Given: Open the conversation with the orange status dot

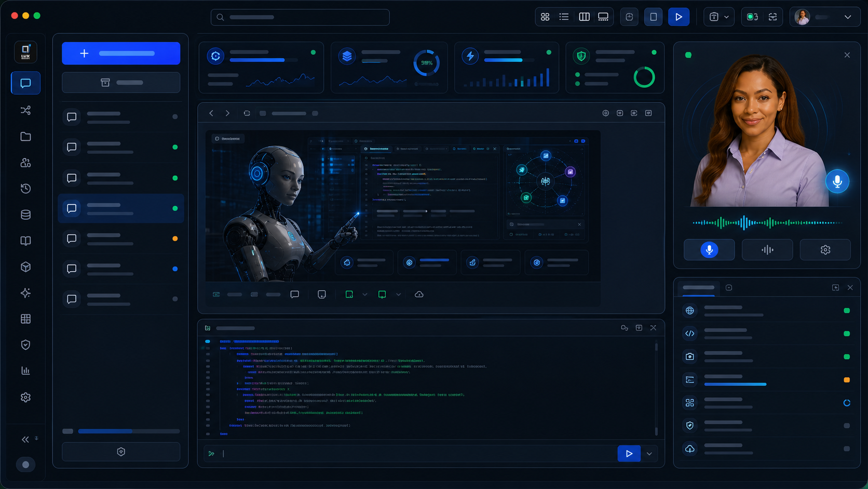Looking at the screenshot, I should pos(121,239).
